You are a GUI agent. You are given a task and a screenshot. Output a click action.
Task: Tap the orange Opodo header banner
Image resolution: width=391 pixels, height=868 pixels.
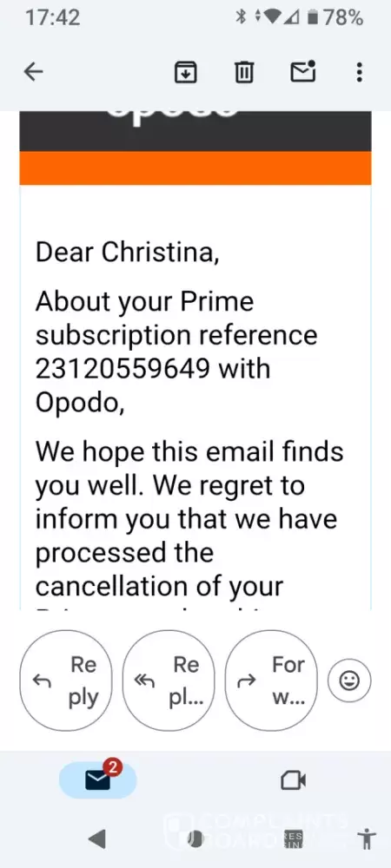(x=195, y=168)
